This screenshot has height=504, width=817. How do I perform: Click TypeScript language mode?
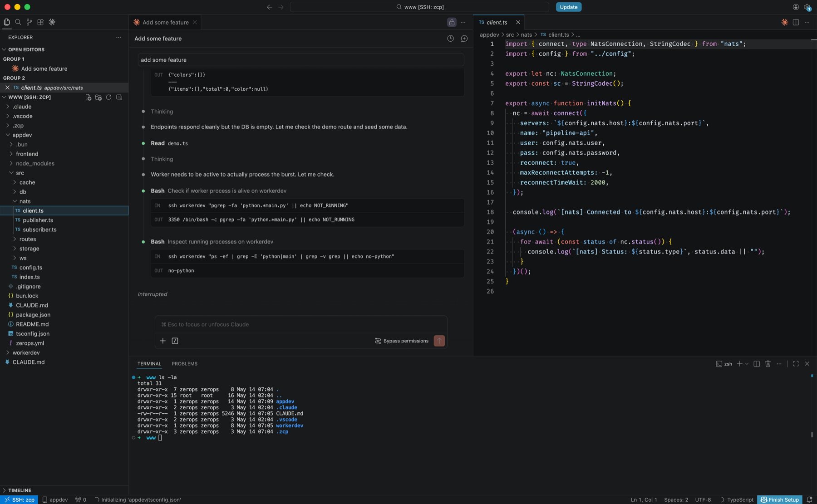point(740,499)
